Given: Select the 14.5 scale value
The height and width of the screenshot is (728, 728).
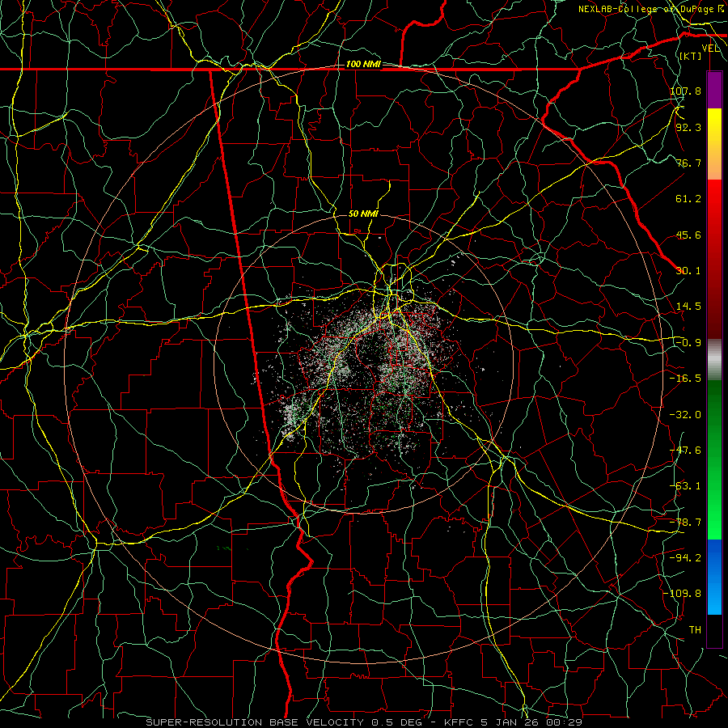Looking at the screenshot, I should tap(688, 307).
